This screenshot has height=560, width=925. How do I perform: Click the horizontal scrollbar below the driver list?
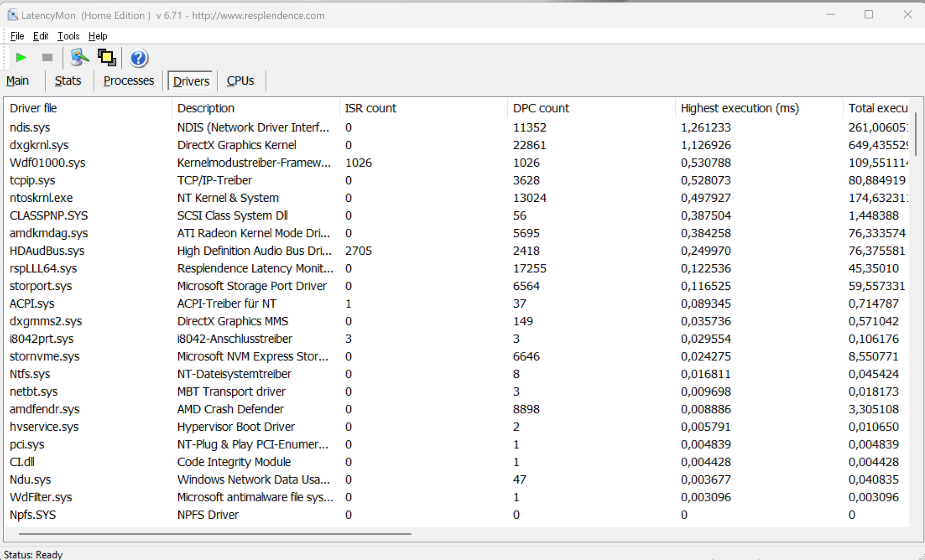pos(215,534)
